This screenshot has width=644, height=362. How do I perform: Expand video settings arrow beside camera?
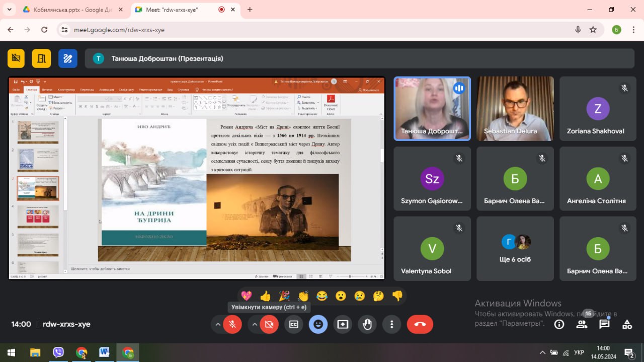[x=255, y=325]
